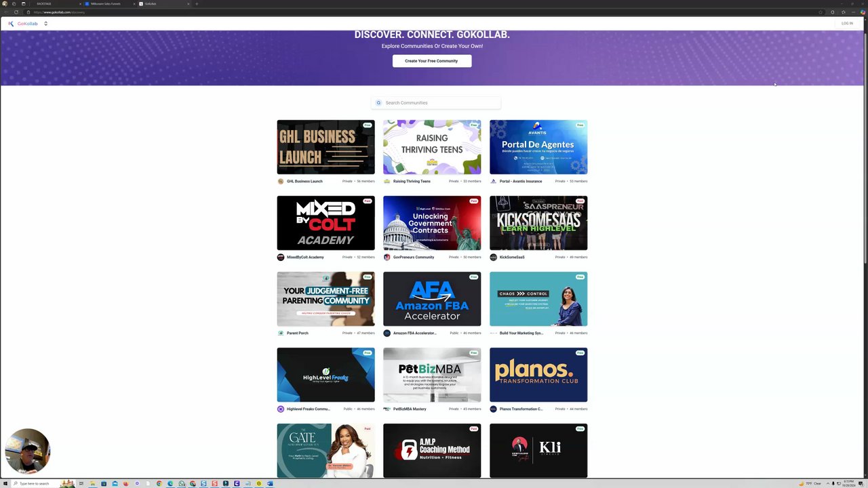The width and height of the screenshot is (868, 488).
Task: Open Chrome from the Windows taskbar
Action: point(159,484)
